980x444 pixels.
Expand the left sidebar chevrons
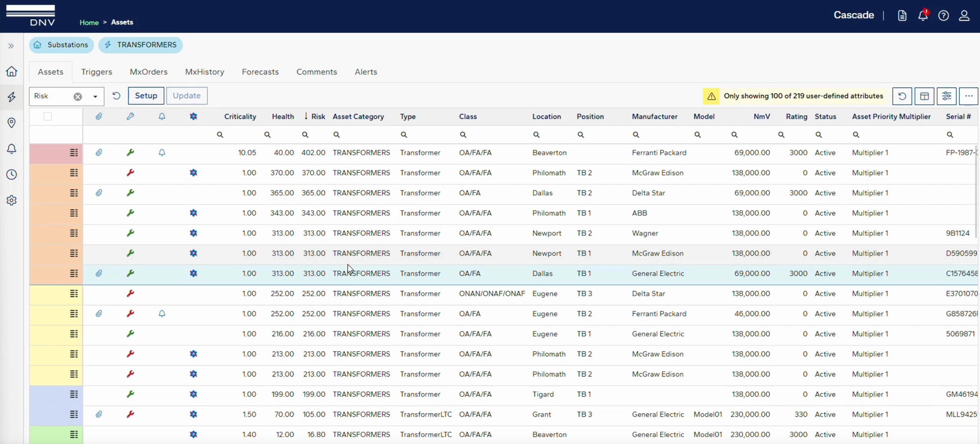pyautogui.click(x=11, y=46)
